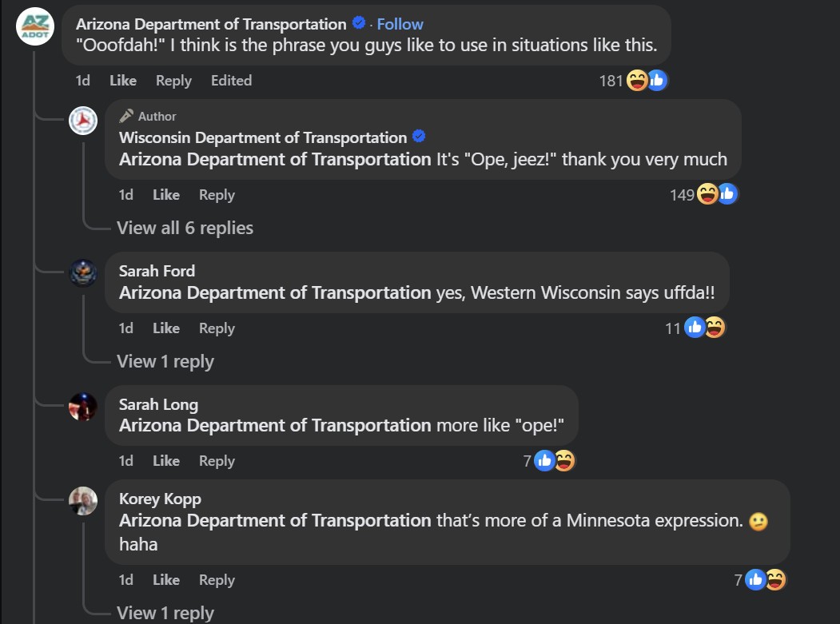The image size is (840, 624).
Task: Reply to Sarah Ford's comment
Action: 217,328
